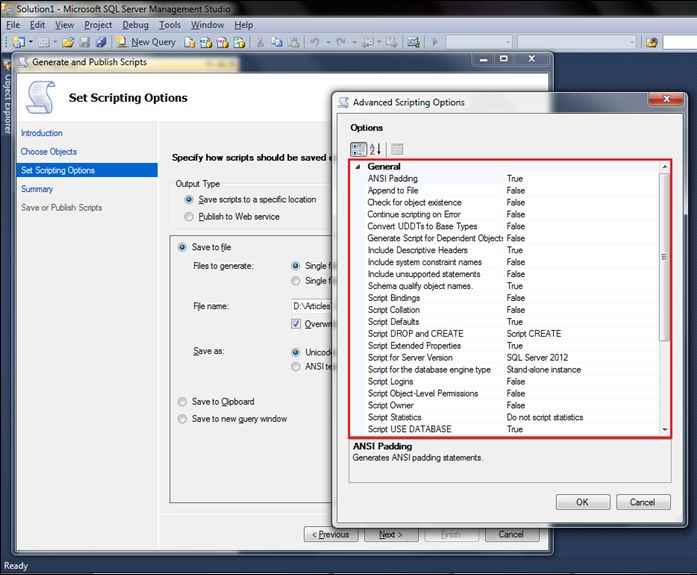Go to Choose Objects wizard step
This screenshot has height=575, width=697.
click(x=48, y=152)
